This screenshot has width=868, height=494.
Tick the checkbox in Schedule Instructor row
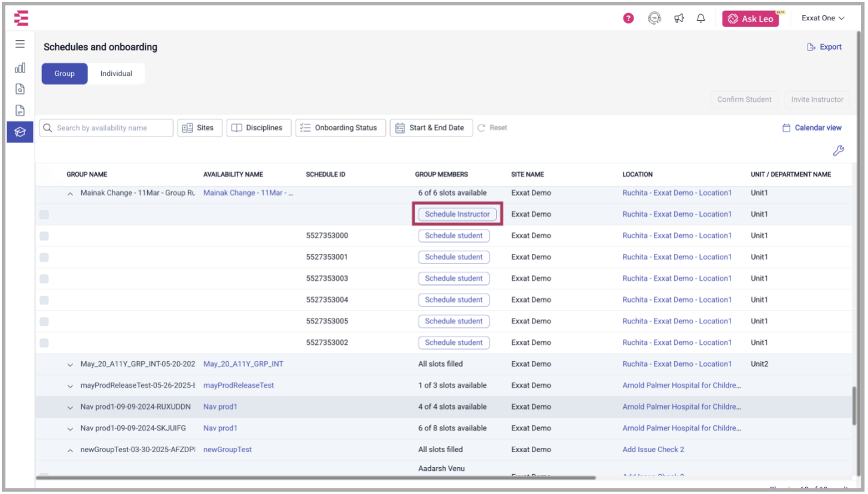pos(44,214)
